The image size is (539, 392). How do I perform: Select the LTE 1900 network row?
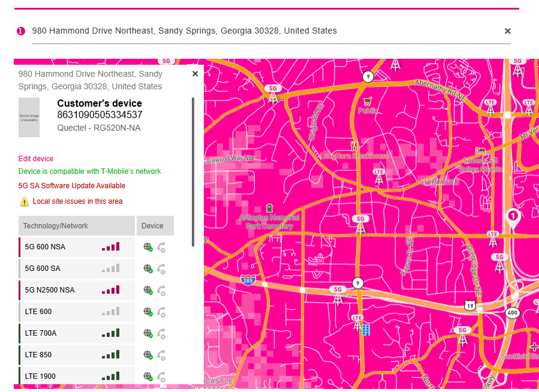(77, 376)
